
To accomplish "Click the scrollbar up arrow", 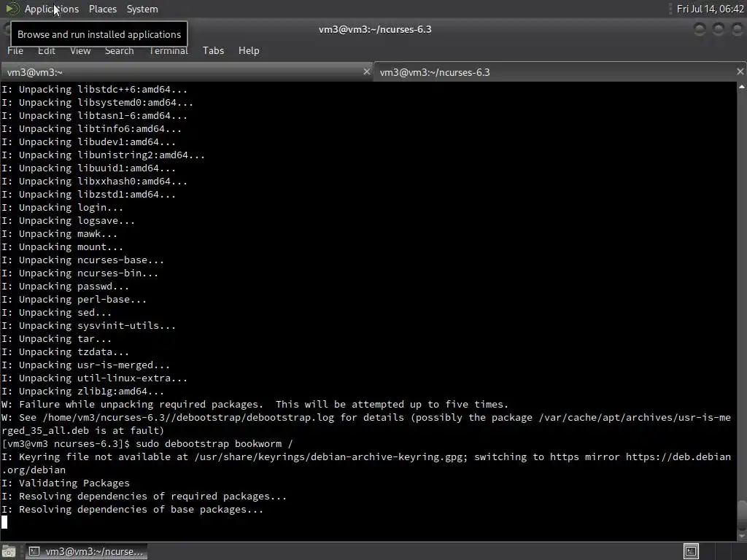I will click(742, 87).
